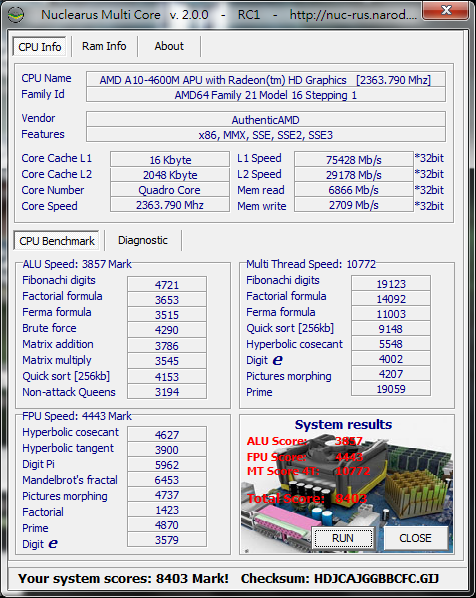Click the Hyperbolic tangent score 3900
The width and height of the screenshot is (476, 598).
(167, 450)
